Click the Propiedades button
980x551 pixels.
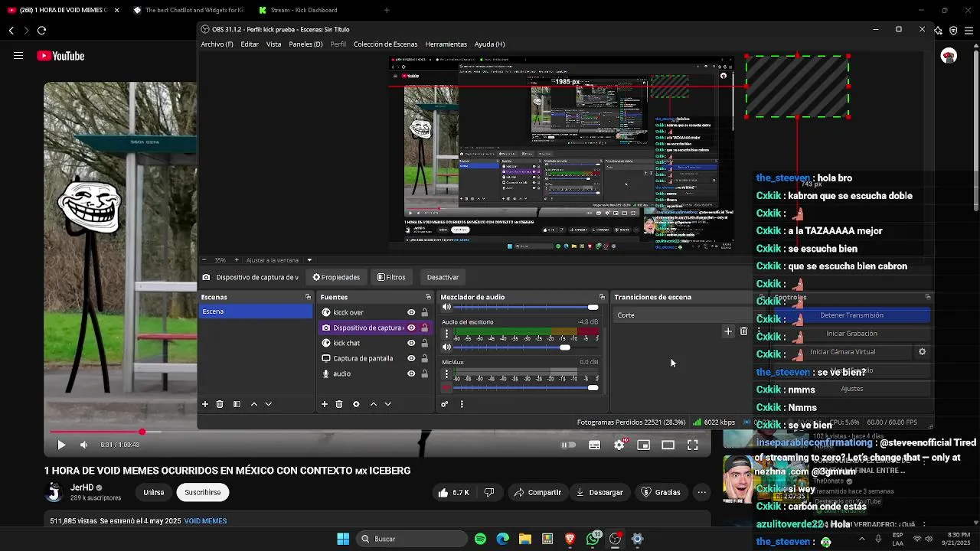[336, 277]
